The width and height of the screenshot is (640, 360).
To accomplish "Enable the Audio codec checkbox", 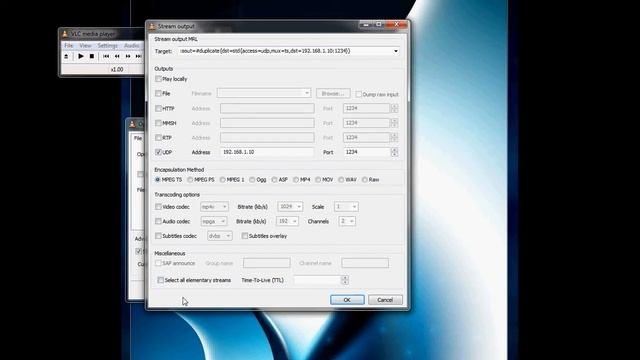I will pyautogui.click(x=158, y=221).
